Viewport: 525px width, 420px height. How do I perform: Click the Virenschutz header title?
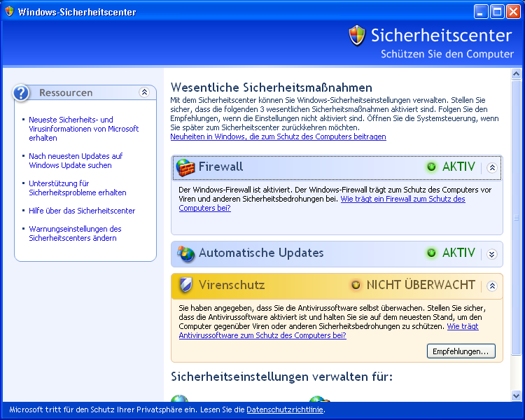pos(232,285)
